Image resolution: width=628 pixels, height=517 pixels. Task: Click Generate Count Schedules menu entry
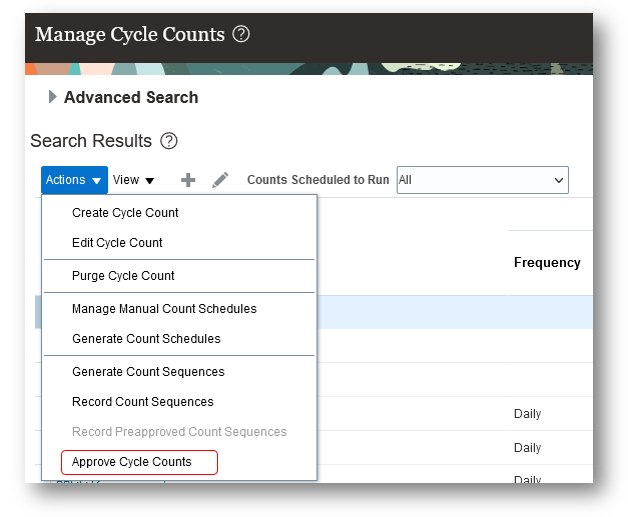(x=146, y=339)
